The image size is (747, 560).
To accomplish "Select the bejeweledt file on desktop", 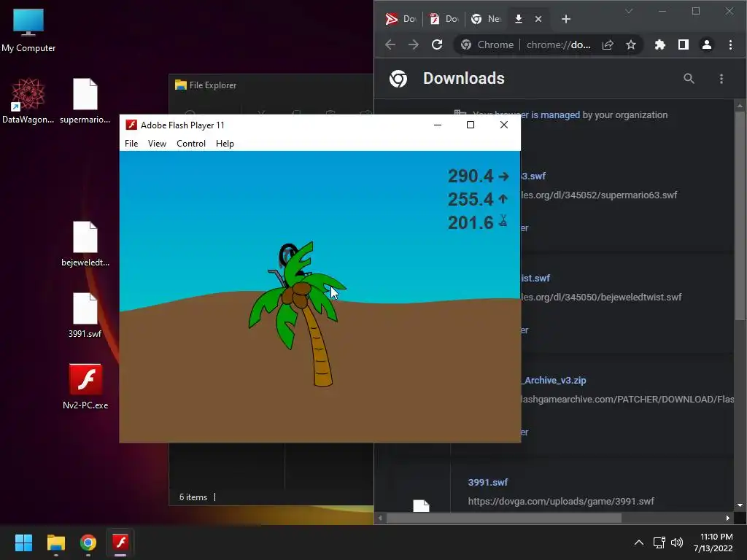I will coord(85,244).
